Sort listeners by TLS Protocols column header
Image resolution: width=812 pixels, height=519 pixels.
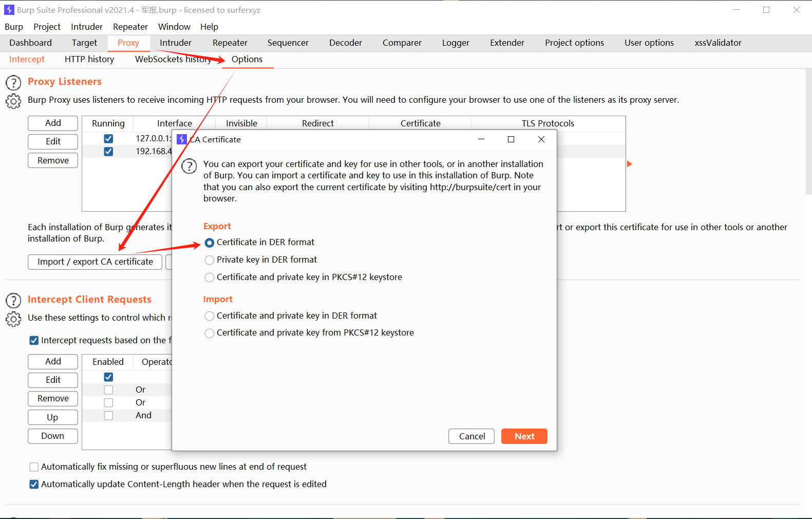[x=548, y=123]
